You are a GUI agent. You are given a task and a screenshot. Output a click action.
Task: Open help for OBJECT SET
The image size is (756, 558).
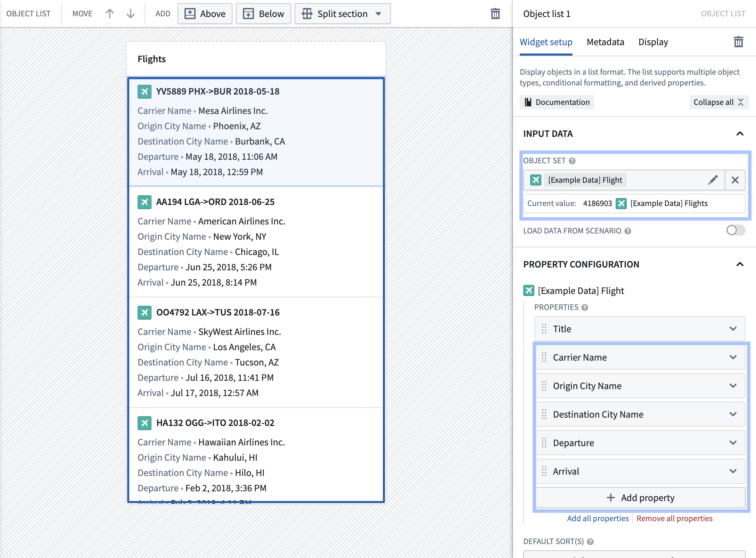(572, 161)
